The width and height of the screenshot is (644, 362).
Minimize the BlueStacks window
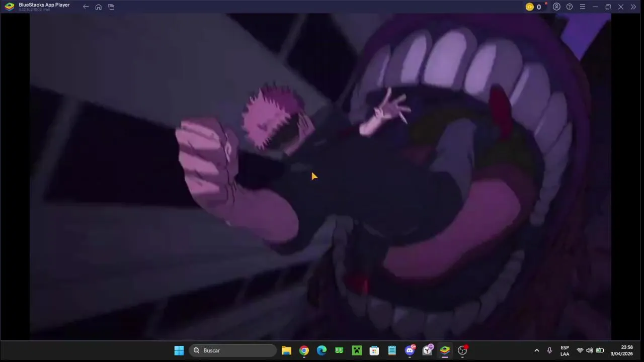(595, 7)
